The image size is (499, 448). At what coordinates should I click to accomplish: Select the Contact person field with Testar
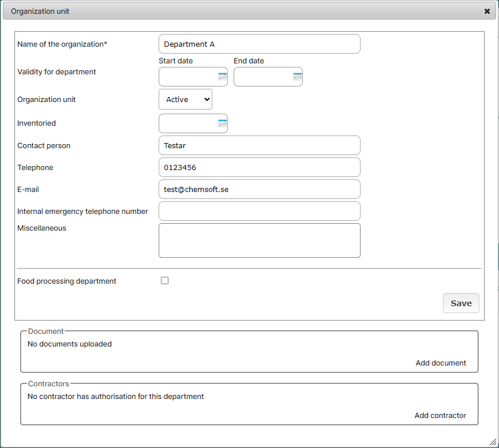coord(260,145)
